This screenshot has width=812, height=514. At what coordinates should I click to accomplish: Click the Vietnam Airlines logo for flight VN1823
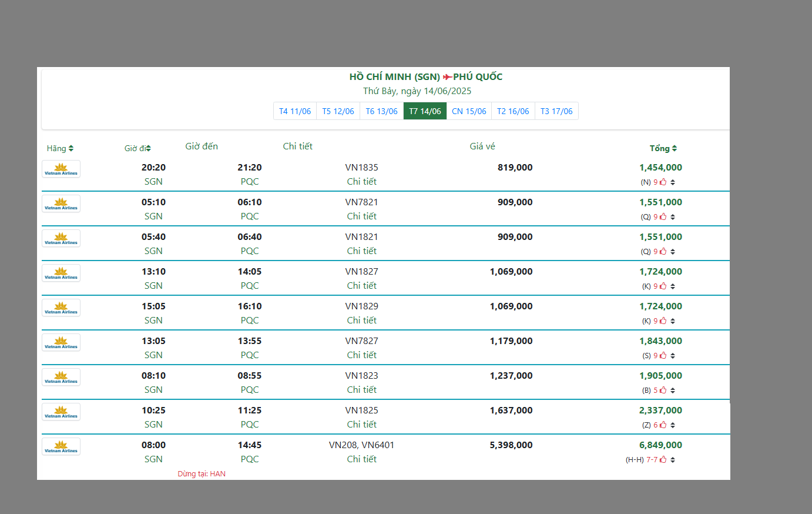pyautogui.click(x=61, y=377)
